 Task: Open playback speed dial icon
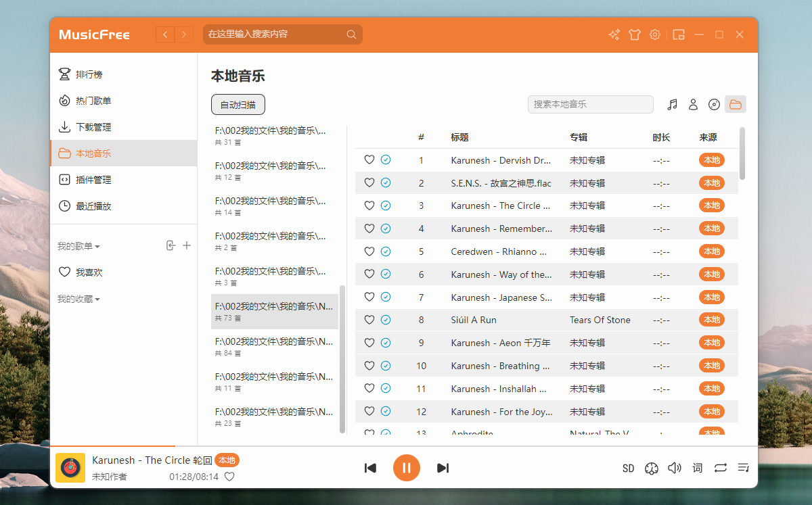pos(652,468)
